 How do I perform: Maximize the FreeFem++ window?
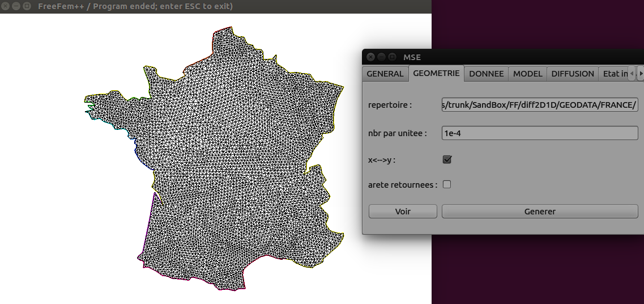tap(27, 6)
